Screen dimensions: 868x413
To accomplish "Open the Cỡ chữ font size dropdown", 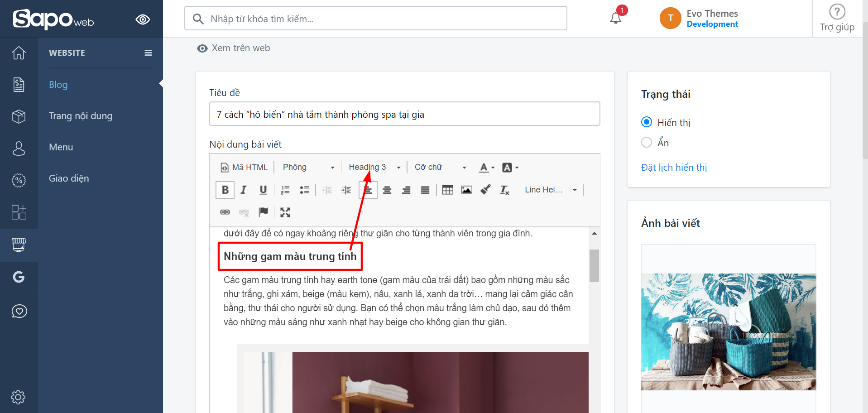I will [x=440, y=167].
